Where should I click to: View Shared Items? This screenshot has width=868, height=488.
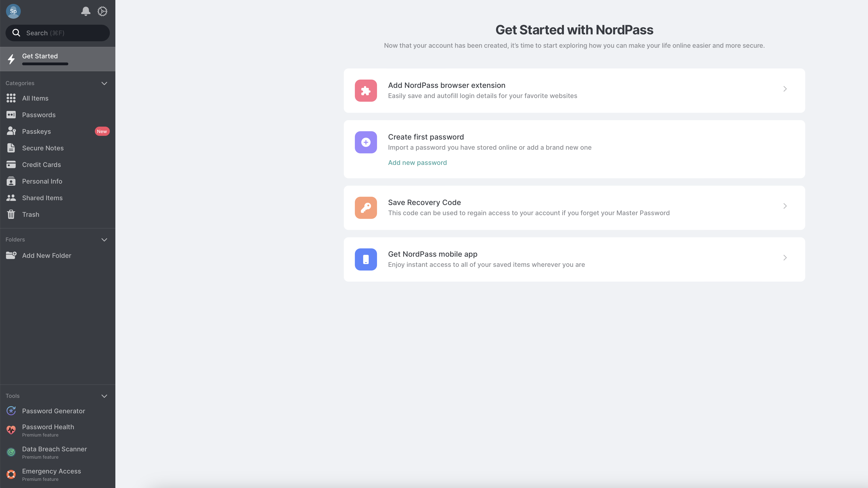(x=58, y=198)
